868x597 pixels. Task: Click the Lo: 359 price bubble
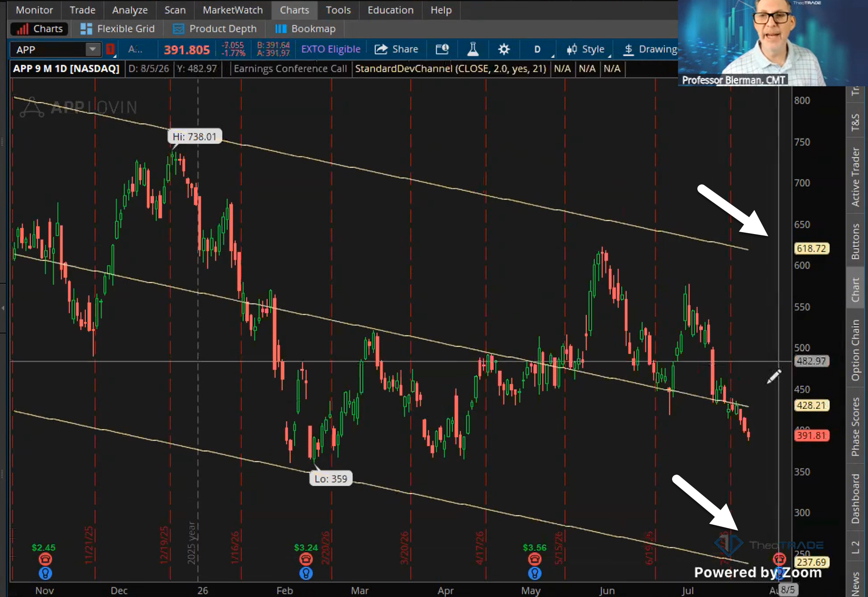pyautogui.click(x=331, y=479)
